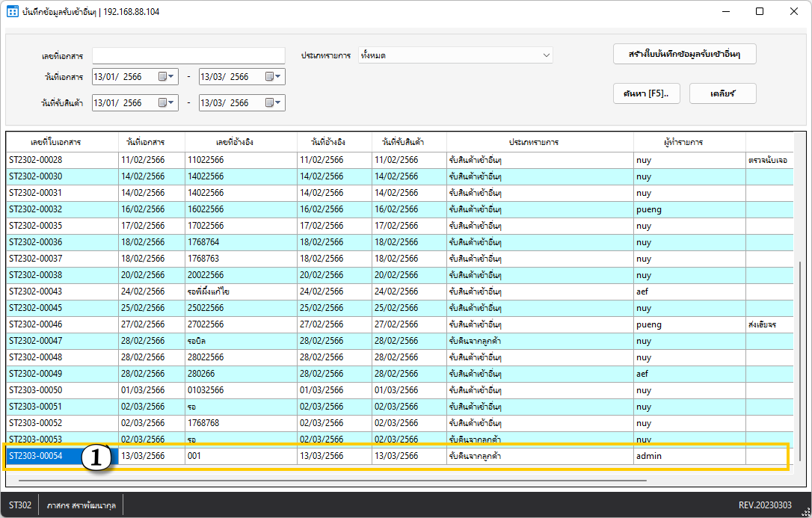Expand the ประเภทรายการ dropdown
812x518 pixels.
(547, 55)
